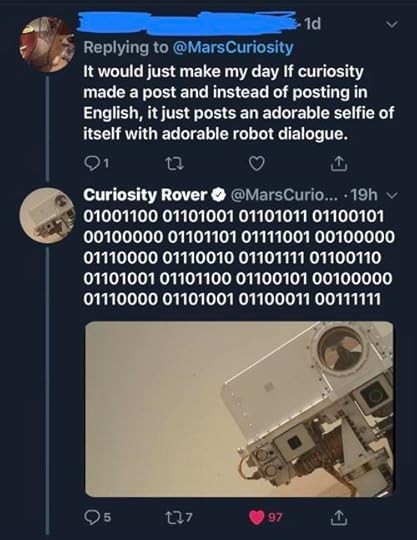This screenshot has width=417, height=540.
Task: Open the Curiosity Rover profile name
Action: coord(145,195)
